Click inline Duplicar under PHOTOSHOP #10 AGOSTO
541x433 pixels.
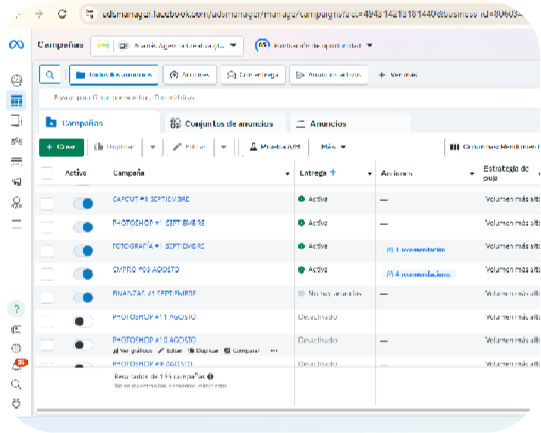[x=203, y=351]
